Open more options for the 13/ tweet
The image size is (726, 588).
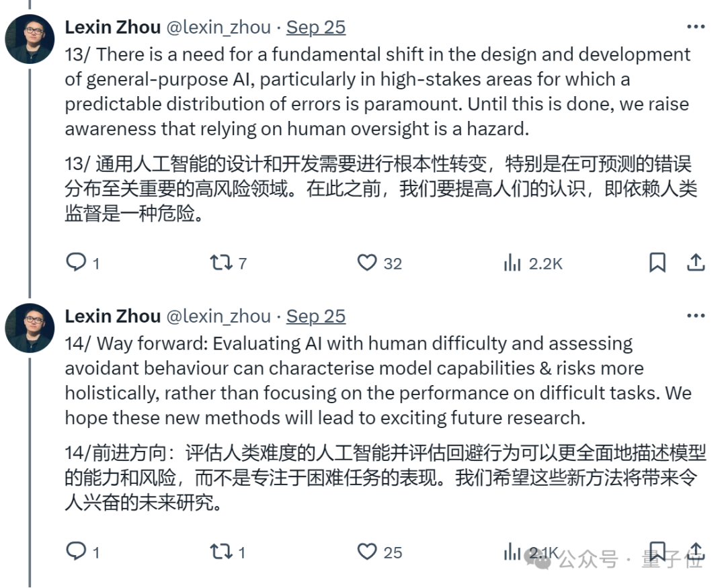point(696,28)
